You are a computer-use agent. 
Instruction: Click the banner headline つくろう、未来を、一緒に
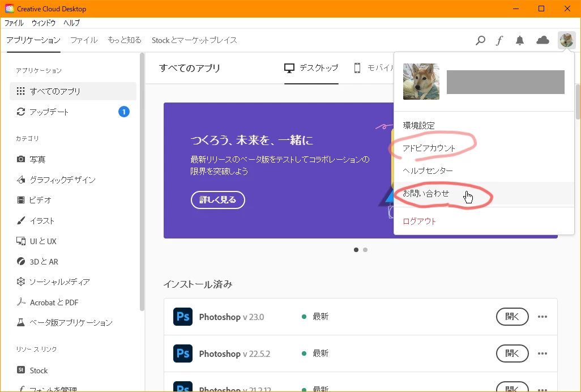tap(251, 140)
